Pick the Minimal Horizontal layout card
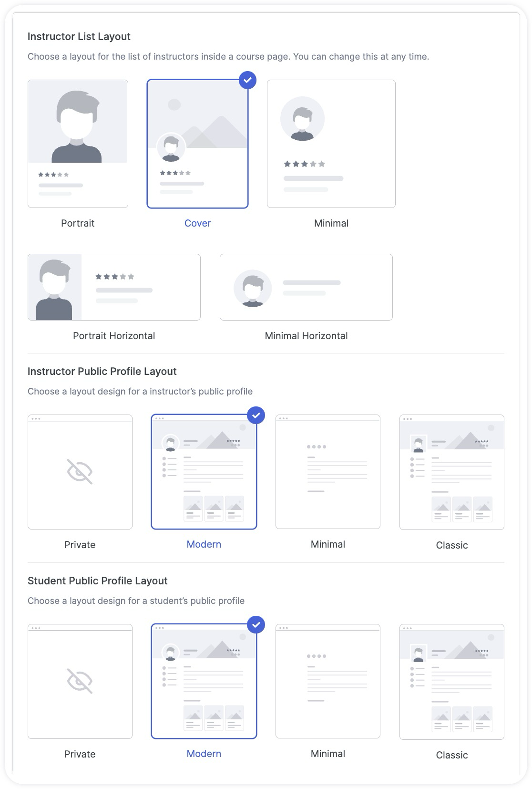The height and width of the screenshot is (789, 532). (306, 287)
